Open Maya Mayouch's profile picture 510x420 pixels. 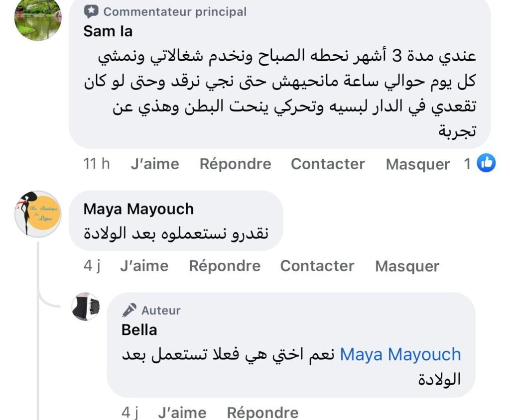pos(37,213)
